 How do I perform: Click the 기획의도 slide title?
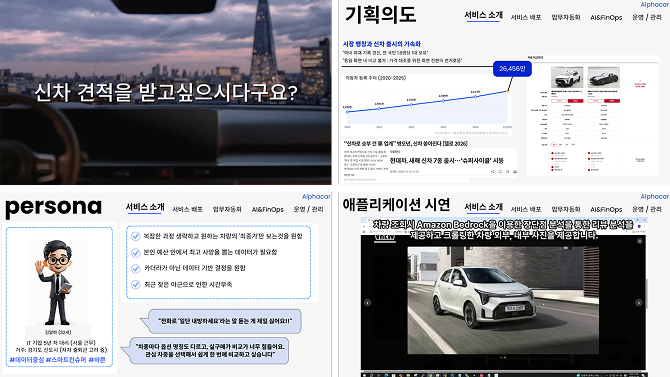click(x=380, y=14)
